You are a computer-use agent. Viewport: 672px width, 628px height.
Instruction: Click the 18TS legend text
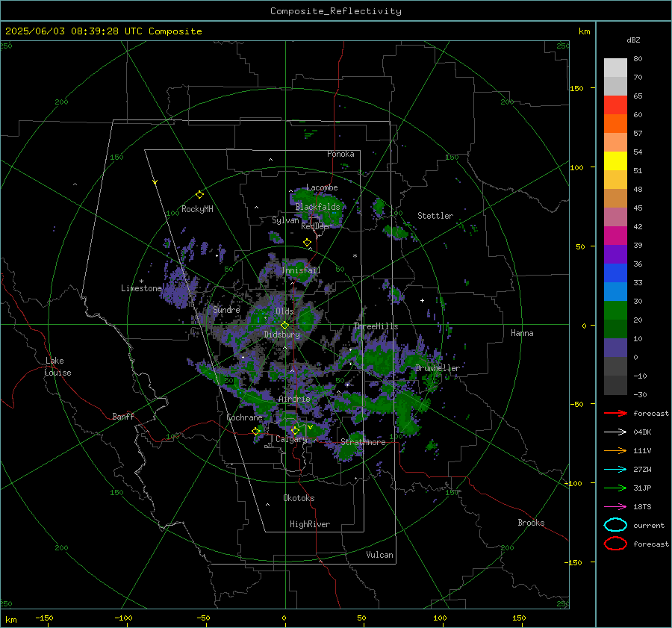[x=642, y=507]
